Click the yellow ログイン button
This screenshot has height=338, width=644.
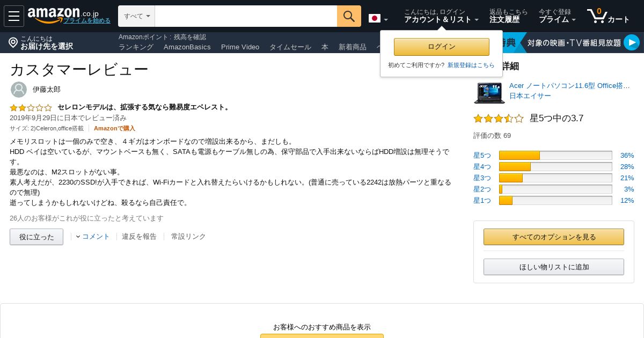click(442, 47)
